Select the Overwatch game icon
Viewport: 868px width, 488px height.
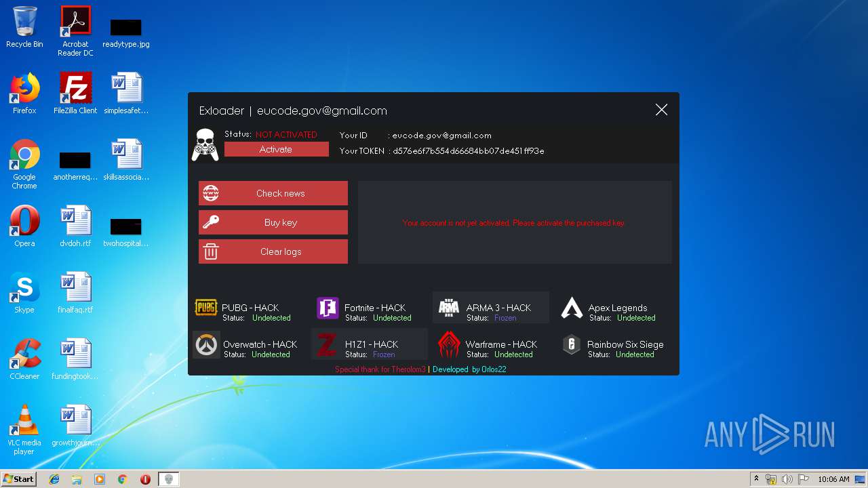click(x=206, y=346)
